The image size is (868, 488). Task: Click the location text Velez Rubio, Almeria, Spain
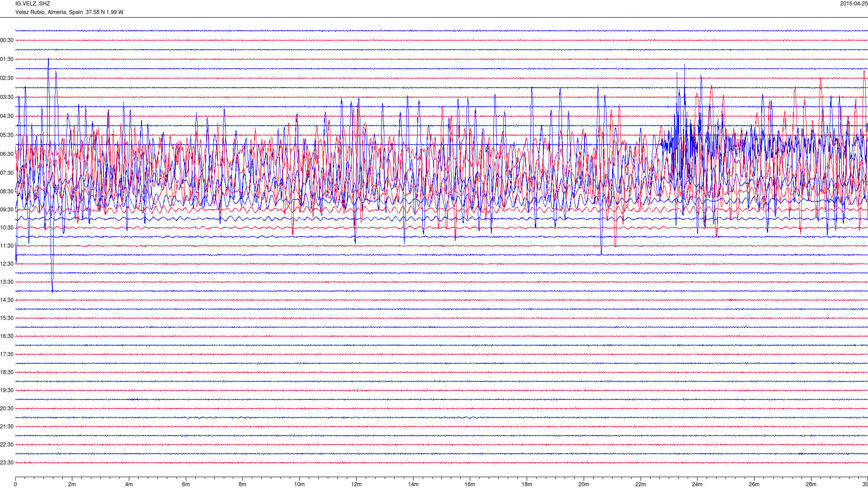[x=49, y=12]
